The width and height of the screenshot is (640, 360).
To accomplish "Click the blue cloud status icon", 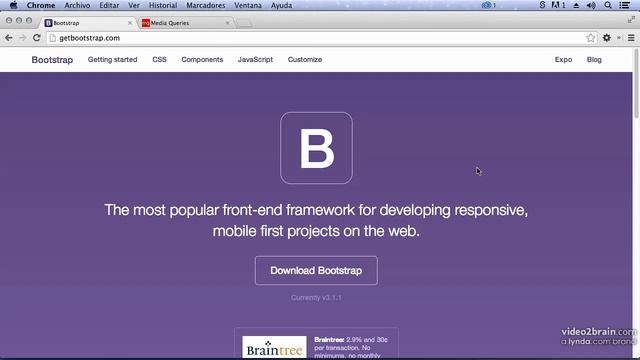I will coord(488,5).
